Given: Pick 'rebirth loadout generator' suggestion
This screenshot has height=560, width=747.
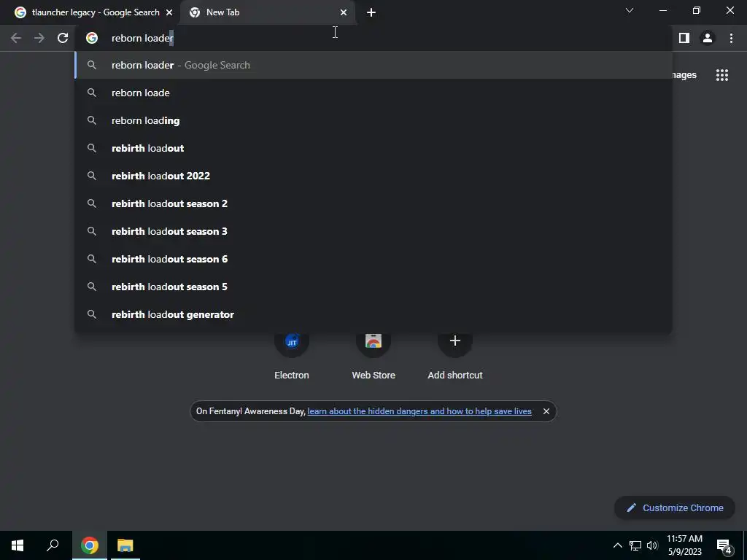Looking at the screenshot, I should pyautogui.click(x=373, y=314).
